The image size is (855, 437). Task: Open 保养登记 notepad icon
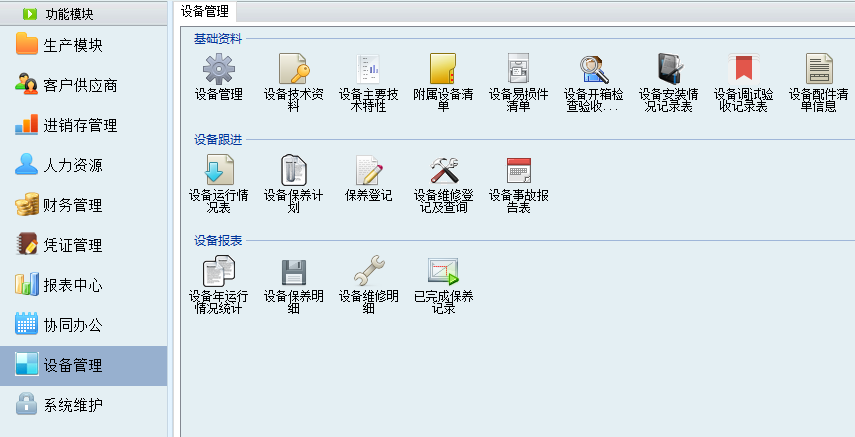tap(368, 170)
